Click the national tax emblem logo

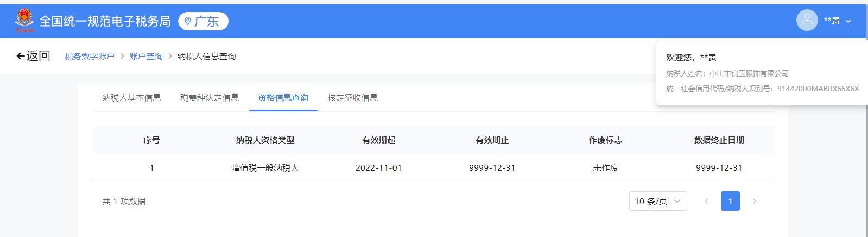tap(24, 21)
